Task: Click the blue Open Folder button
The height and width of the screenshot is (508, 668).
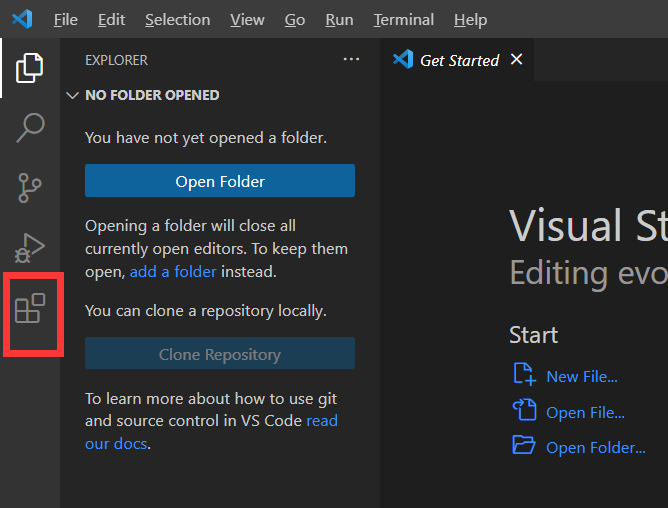Action: [220, 181]
